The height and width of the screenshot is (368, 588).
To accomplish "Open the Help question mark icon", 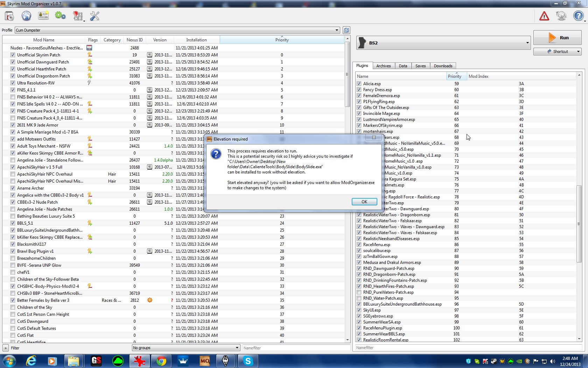I will click(578, 16).
